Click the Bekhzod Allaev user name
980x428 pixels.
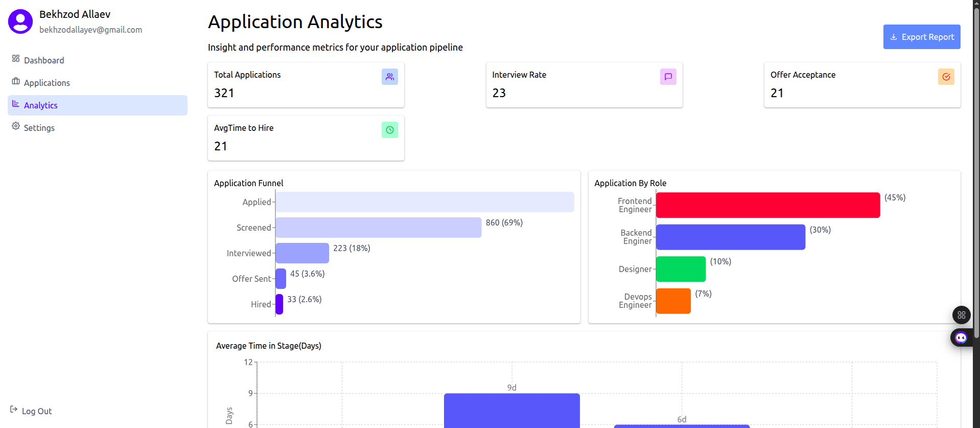75,14
